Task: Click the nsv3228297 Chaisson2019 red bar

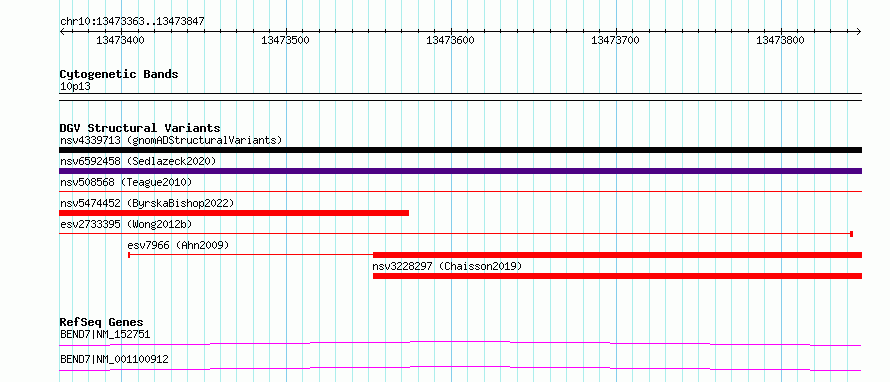Action: (618, 276)
